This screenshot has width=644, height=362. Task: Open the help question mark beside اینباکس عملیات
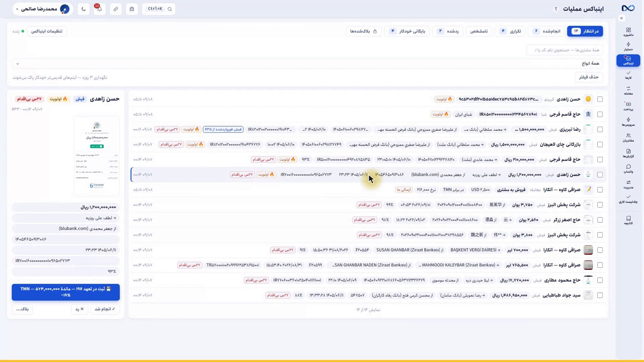pos(556,9)
